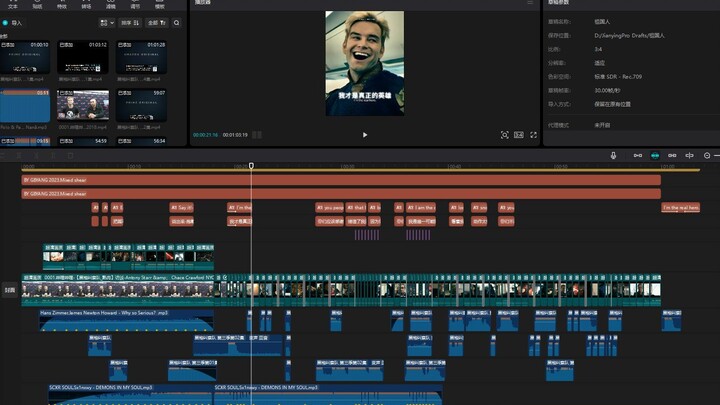The width and height of the screenshot is (720, 405).
Task: Select the media clip lasting 59:07
Action: (x=141, y=106)
